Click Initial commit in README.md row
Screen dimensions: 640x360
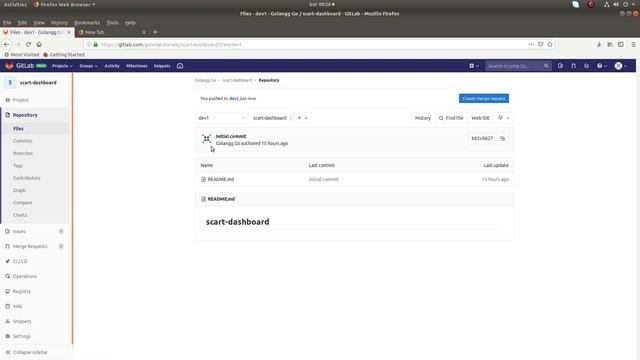tap(324, 179)
